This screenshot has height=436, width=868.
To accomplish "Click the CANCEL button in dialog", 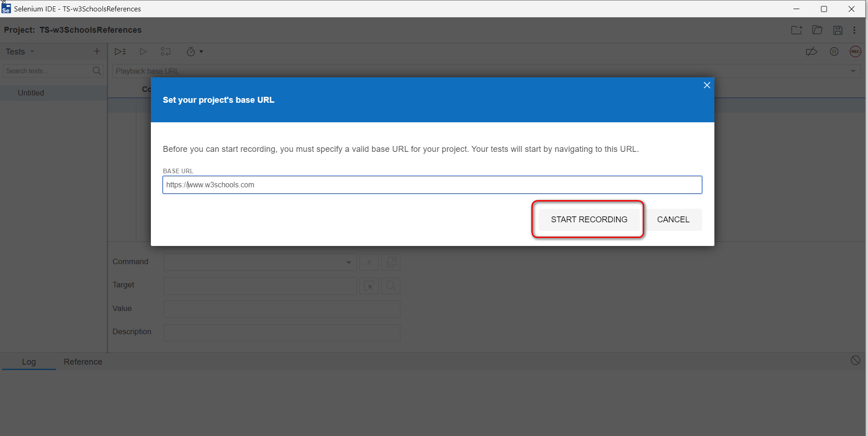I will 673,220.
